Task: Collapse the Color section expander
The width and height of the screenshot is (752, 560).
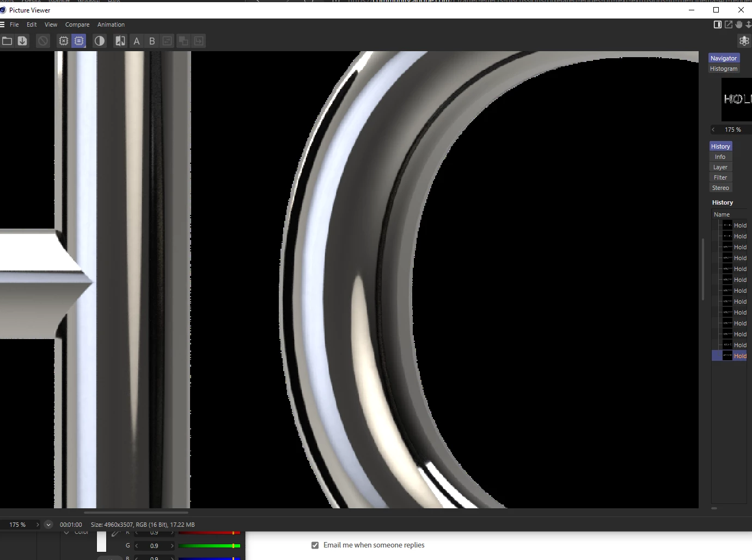Action: pos(66,533)
